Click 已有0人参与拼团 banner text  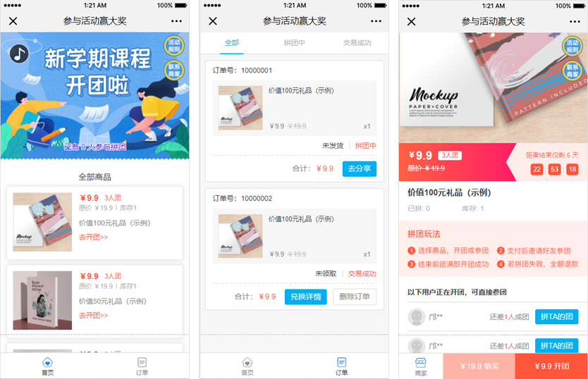click(x=95, y=147)
